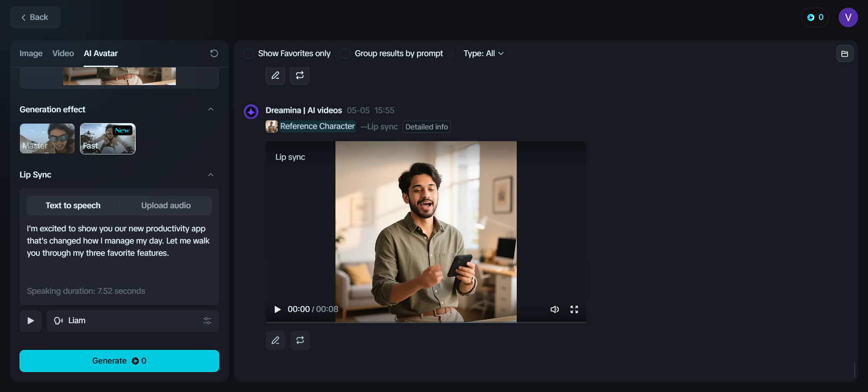The height and width of the screenshot is (392, 868).
Task: Play the lip sync video
Action: 278,310
